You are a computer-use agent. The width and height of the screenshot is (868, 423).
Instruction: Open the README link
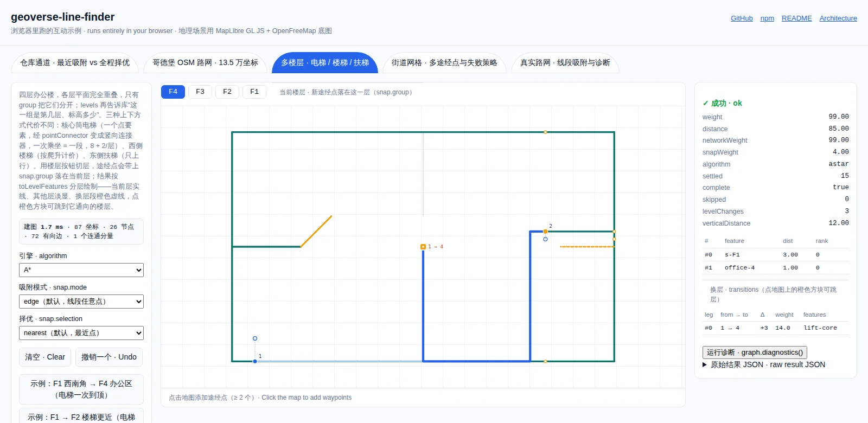(x=796, y=18)
